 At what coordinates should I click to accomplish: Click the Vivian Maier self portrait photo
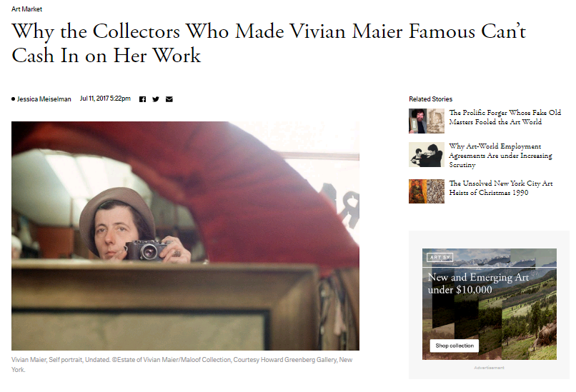point(185,236)
